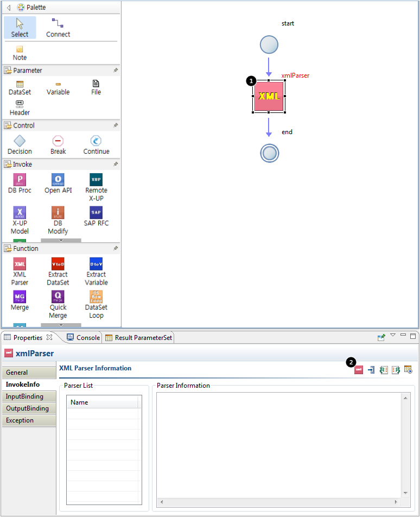Choose the Note item in the Palette
Viewport: 420px width, 517px height.
[20, 53]
